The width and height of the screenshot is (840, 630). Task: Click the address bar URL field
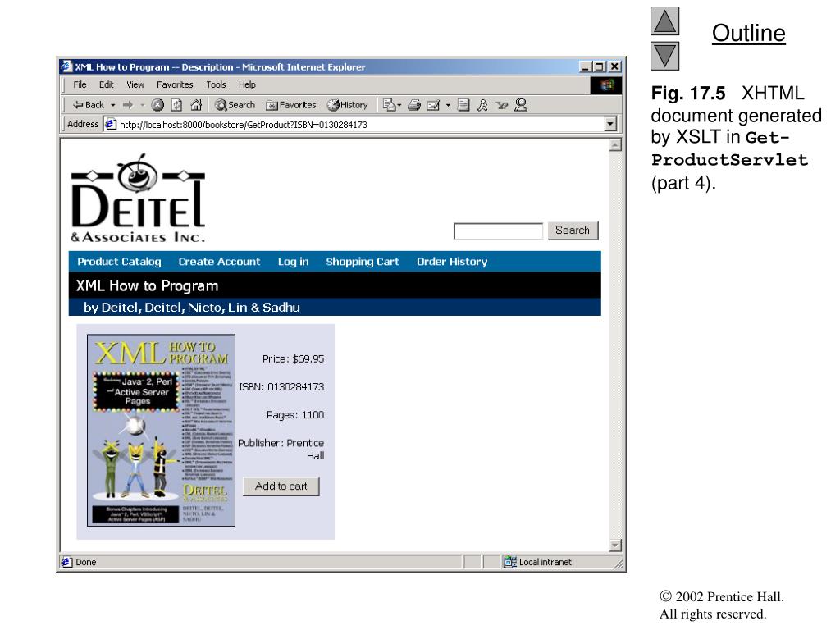click(354, 125)
